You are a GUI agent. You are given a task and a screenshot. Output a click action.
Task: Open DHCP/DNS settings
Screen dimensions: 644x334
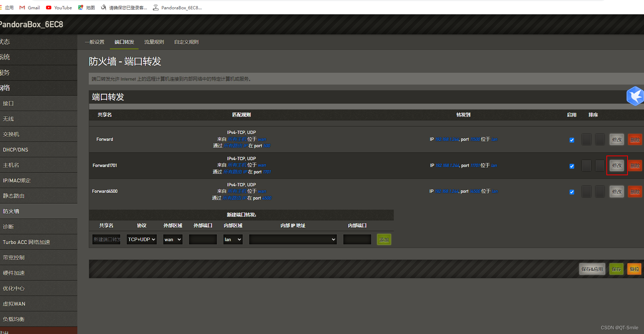pos(39,150)
